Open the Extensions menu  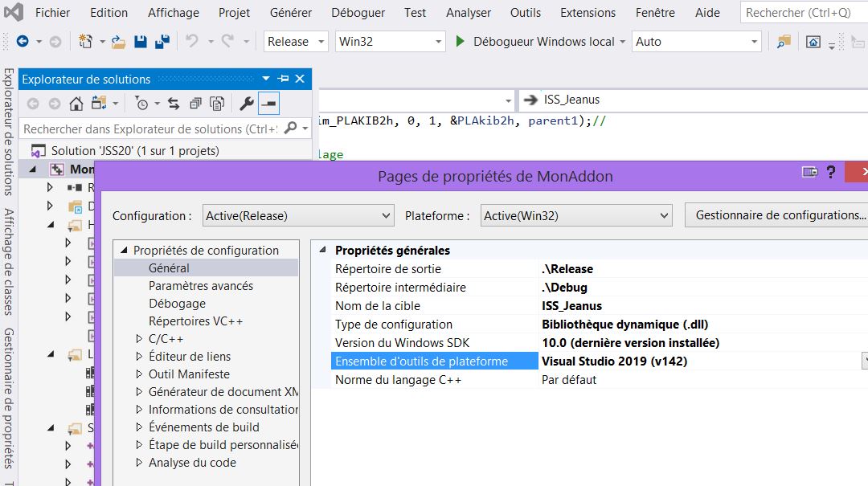[x=588, y=12]
